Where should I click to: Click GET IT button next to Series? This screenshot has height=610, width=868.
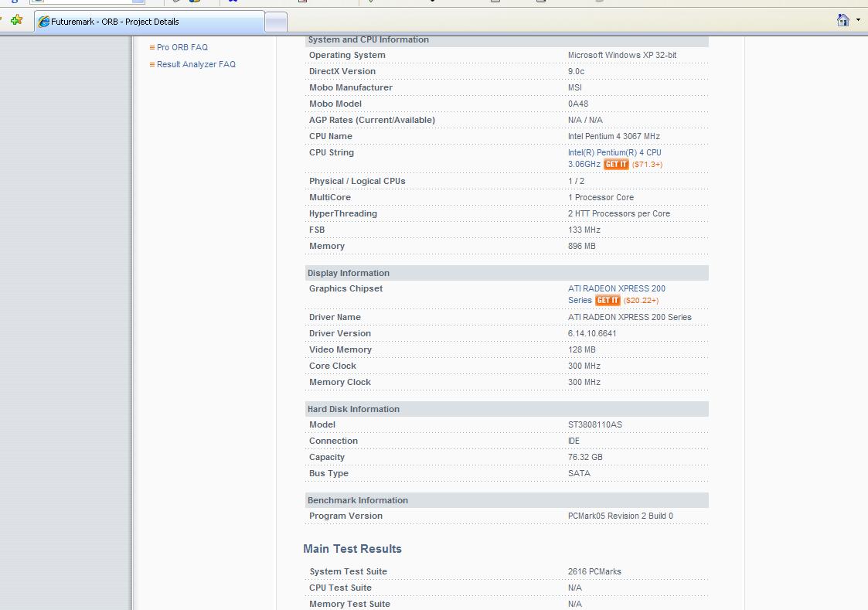pyautogui.click(x=608, y=301)
